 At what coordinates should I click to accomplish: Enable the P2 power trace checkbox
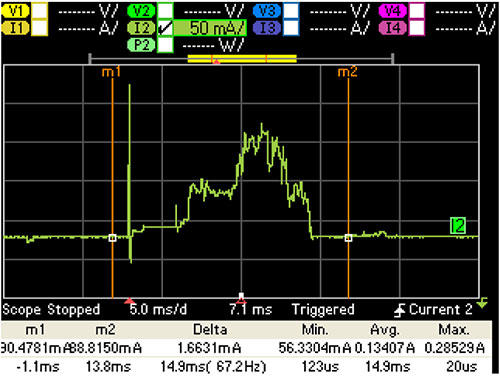pos(165,45)
